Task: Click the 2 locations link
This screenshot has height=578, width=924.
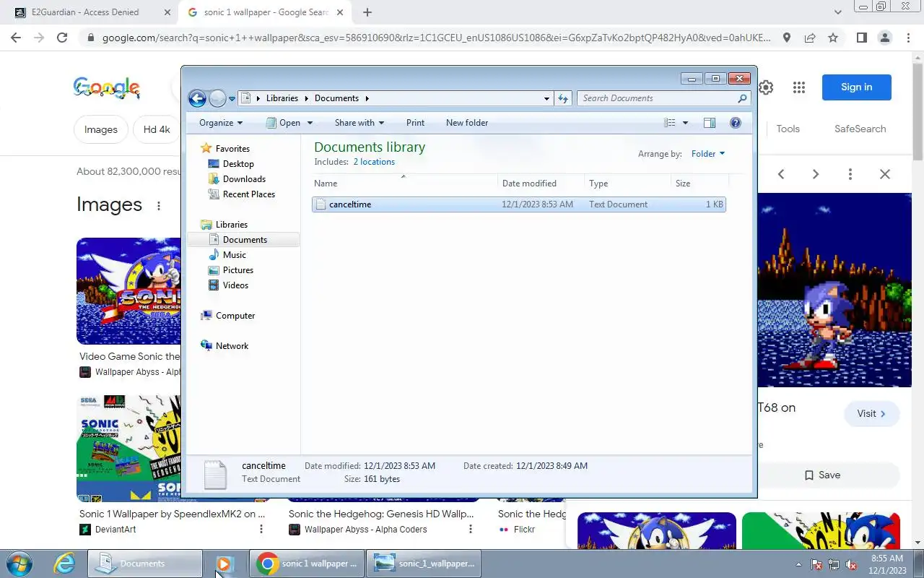Action: tap(374, 162)
